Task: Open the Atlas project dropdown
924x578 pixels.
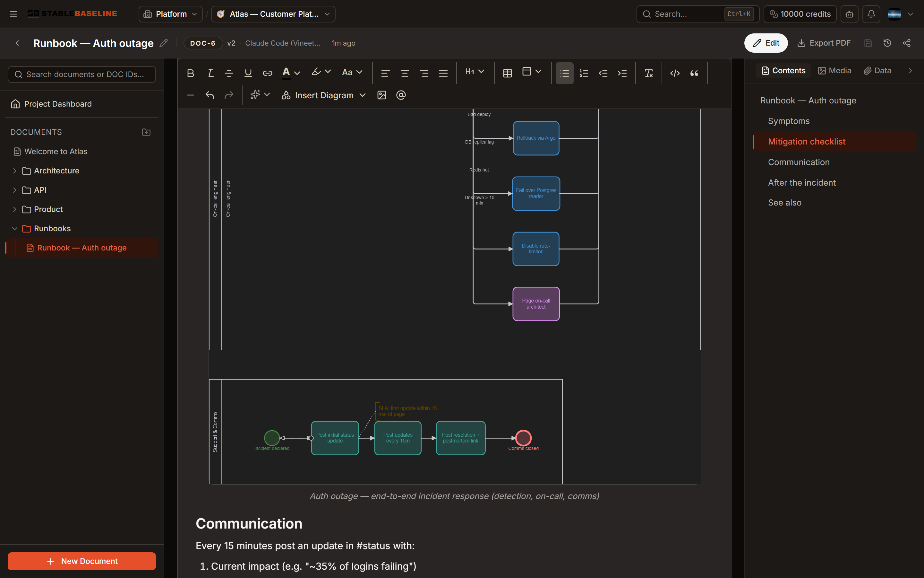Action: [x=273, y=14]
